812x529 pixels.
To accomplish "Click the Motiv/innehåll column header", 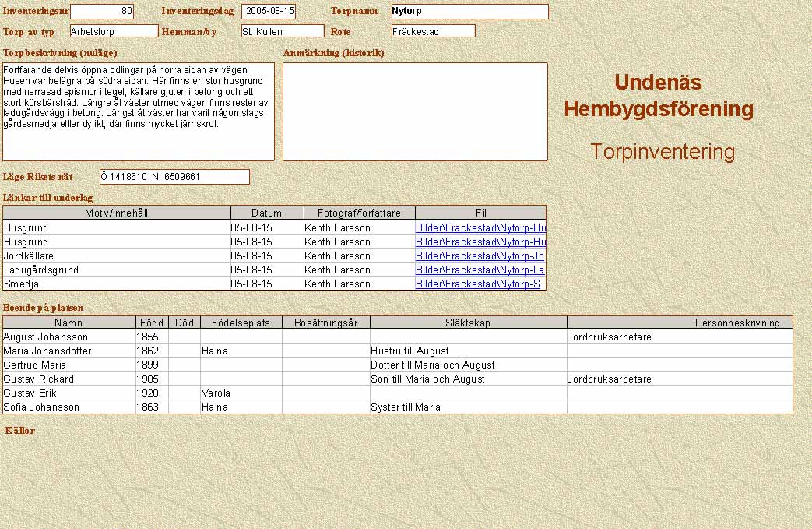I will (117, 213).
